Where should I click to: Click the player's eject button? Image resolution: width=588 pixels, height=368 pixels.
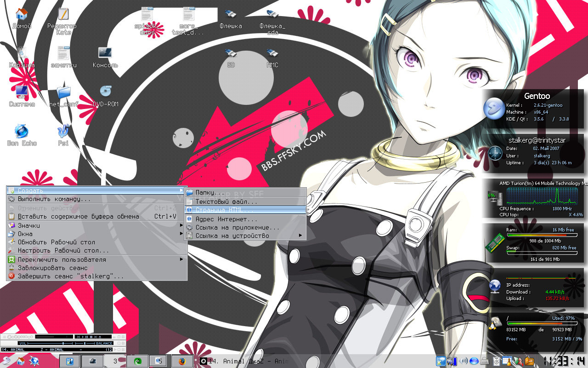coord(100,337)
